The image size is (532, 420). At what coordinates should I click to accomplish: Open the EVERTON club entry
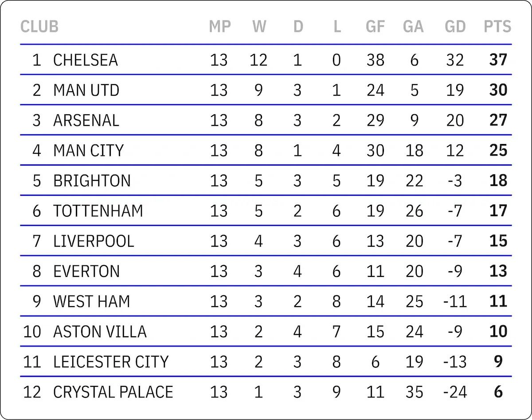pos(86,271)
